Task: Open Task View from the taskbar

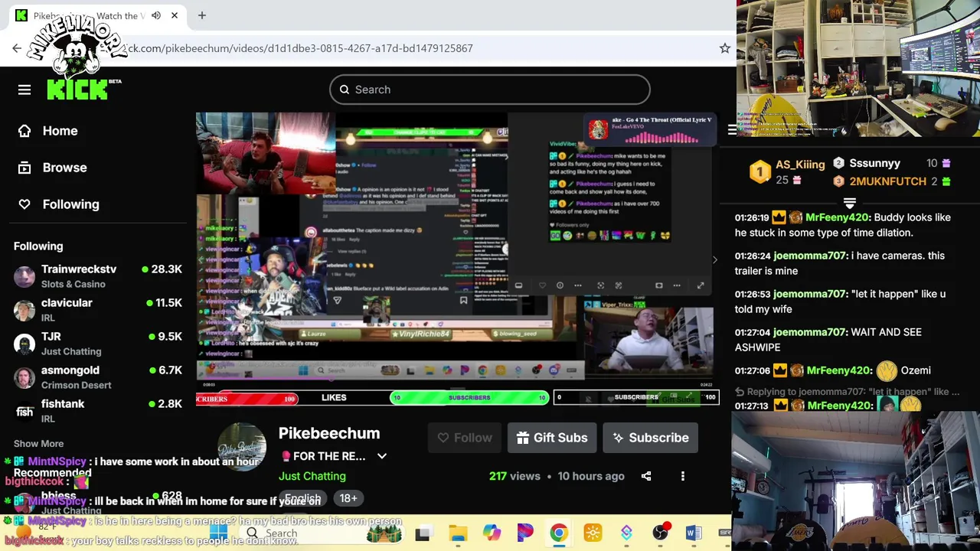Action: 422,533
